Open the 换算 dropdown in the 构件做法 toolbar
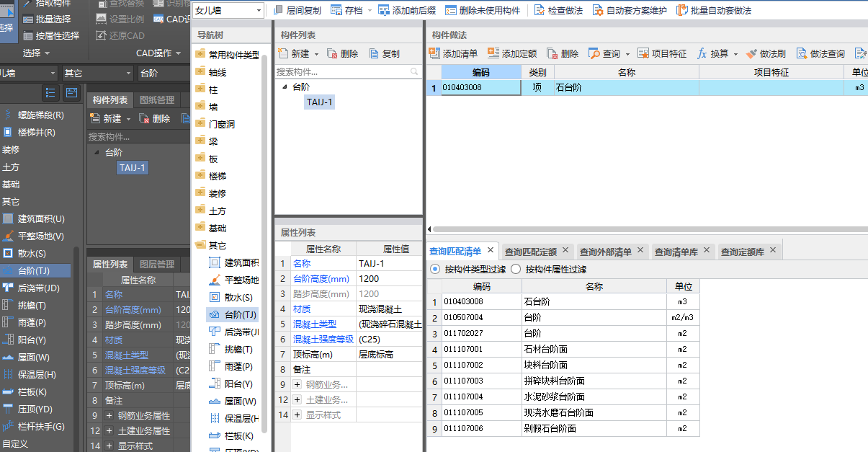868x452 pixels. (x=735, y=53)
